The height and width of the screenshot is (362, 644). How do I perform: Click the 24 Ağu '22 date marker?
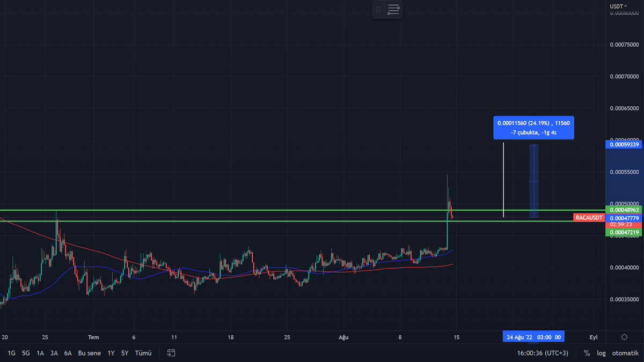pyautogui.click(x=533, y=337)
